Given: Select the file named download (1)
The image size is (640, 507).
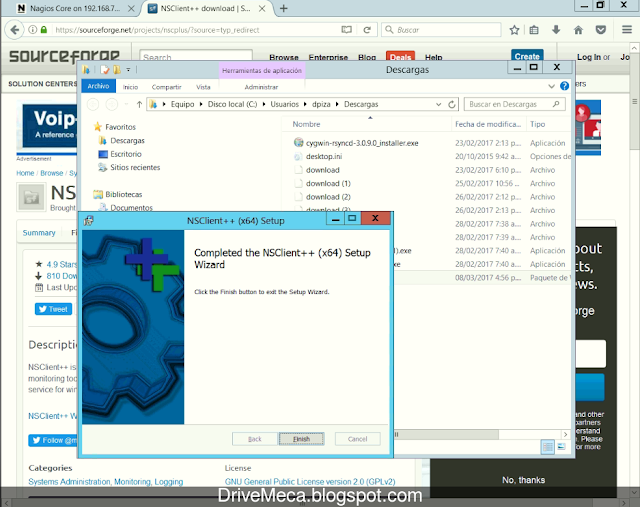Looking at the screenshot, I should coord(328,183).
